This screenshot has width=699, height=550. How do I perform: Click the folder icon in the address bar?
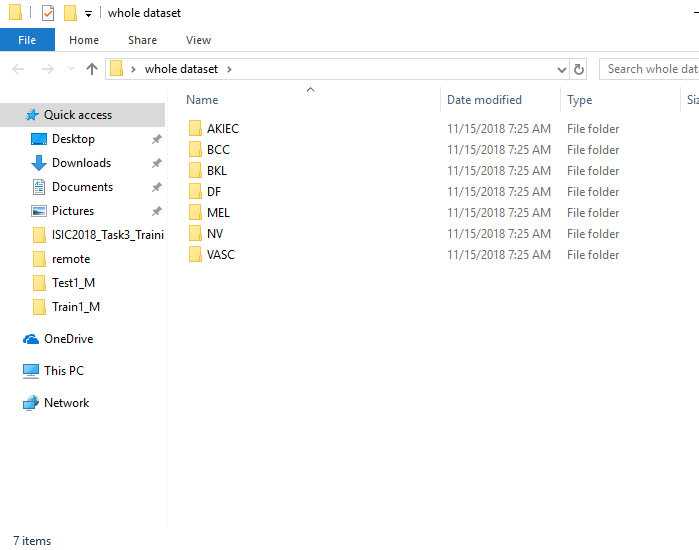116,69
